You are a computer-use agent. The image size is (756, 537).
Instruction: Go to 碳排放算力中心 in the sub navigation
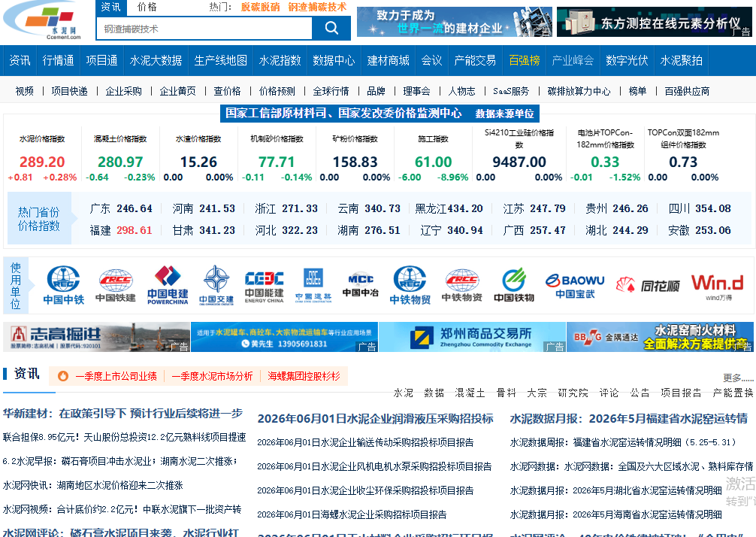pyautogui.click(x=579, y=91)
